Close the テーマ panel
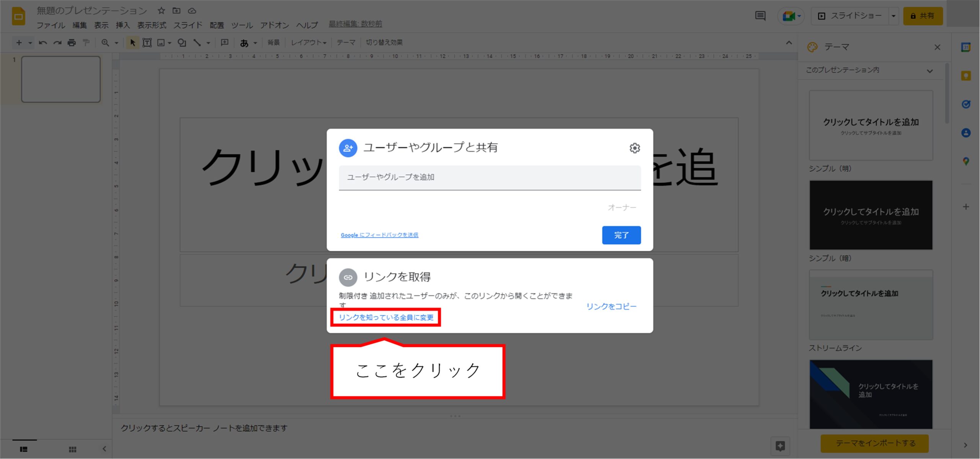 938,47
